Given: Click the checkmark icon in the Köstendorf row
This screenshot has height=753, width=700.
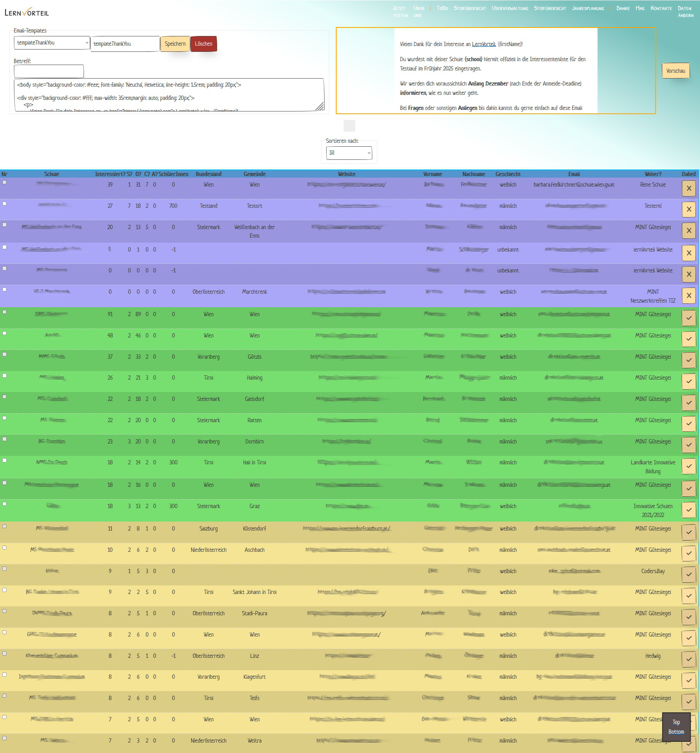Looking at the screenshot, I should tap(688, 532).
